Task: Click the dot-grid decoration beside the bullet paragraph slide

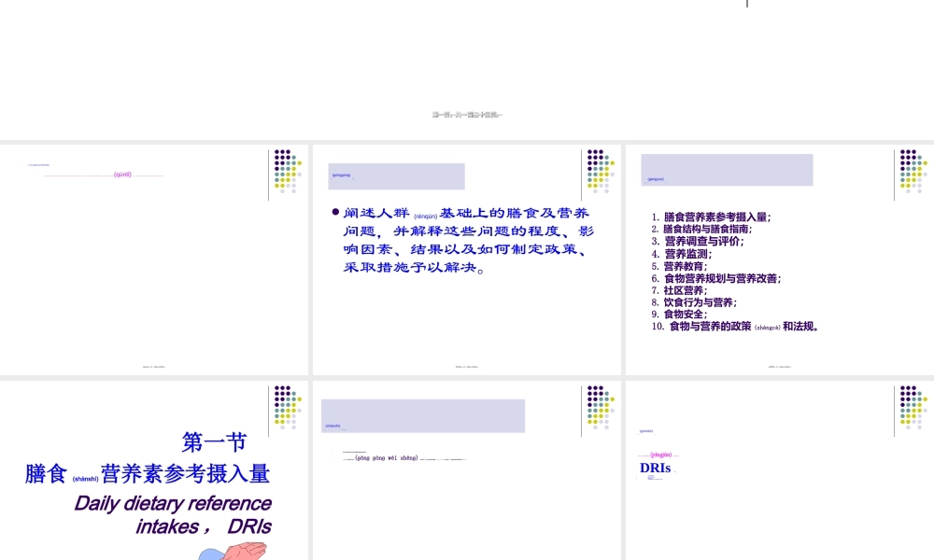Action: click(x=599, y=173)
